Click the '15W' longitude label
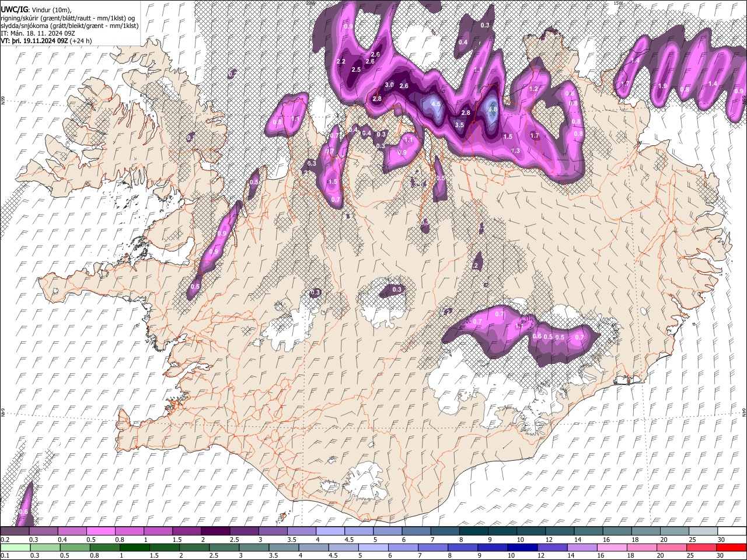The image size is (747, 560). point(618,3)
